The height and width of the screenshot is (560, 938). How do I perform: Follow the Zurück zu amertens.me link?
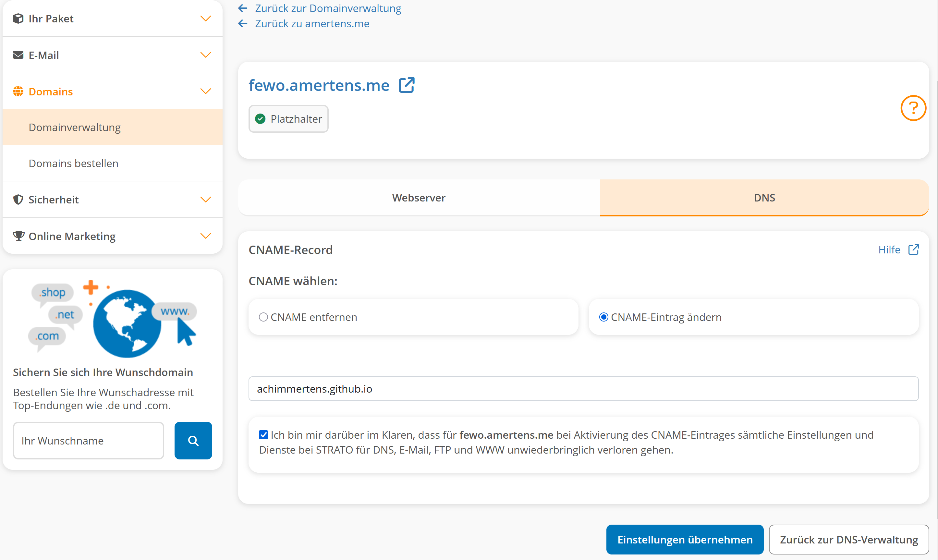312,23
